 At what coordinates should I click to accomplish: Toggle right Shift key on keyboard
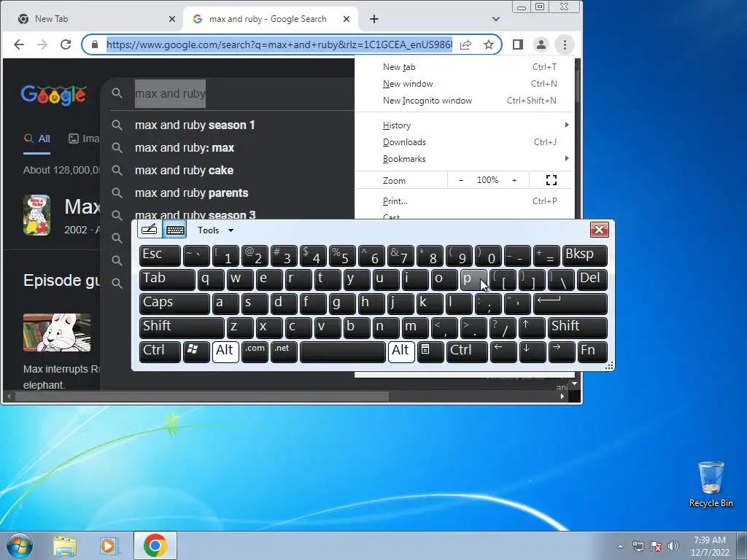(578, 327)
